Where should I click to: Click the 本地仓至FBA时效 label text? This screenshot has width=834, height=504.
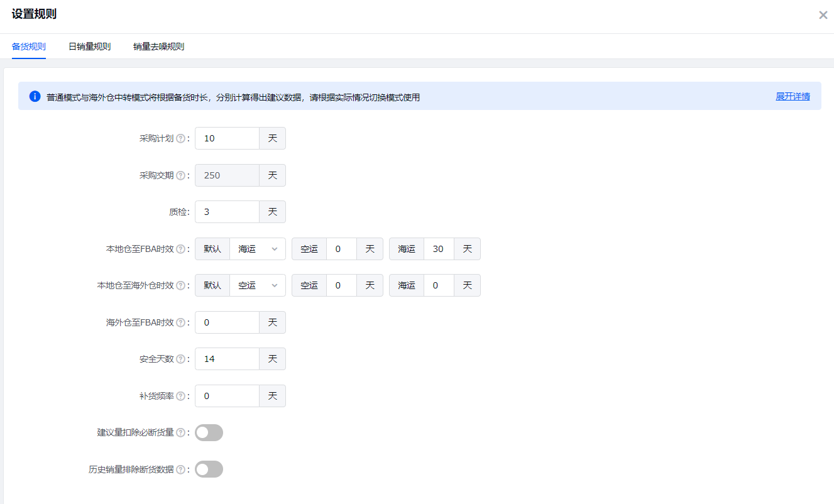(x=140, y=249)
